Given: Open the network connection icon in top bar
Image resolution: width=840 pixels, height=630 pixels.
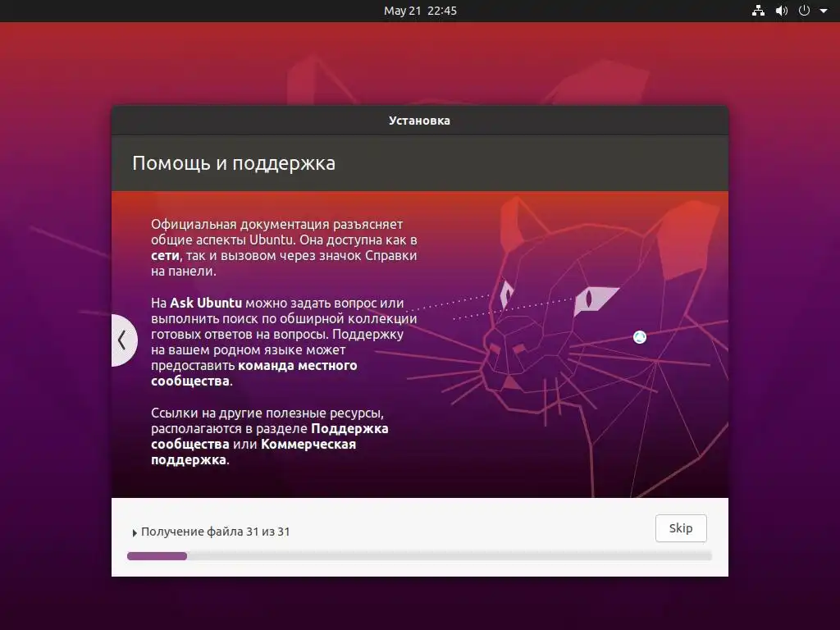Looking at the screenshot, I should (x=758, y=11).
